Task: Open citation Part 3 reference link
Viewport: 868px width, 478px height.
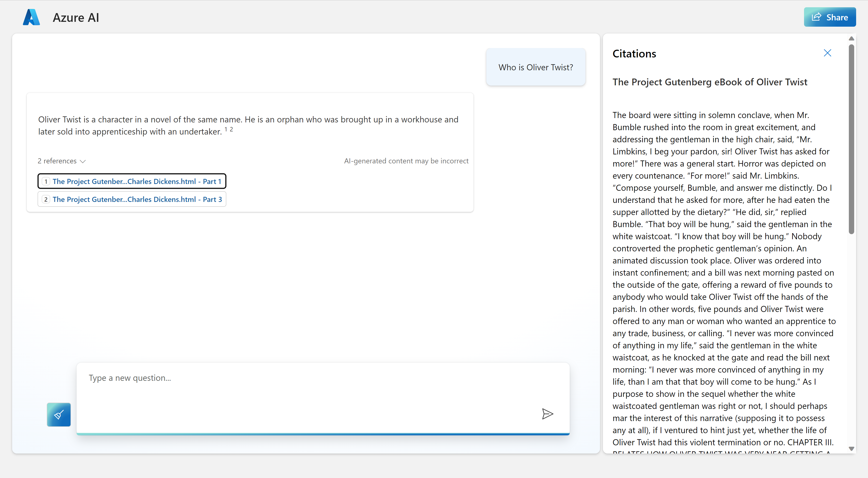Action: [x=137, y=199]
